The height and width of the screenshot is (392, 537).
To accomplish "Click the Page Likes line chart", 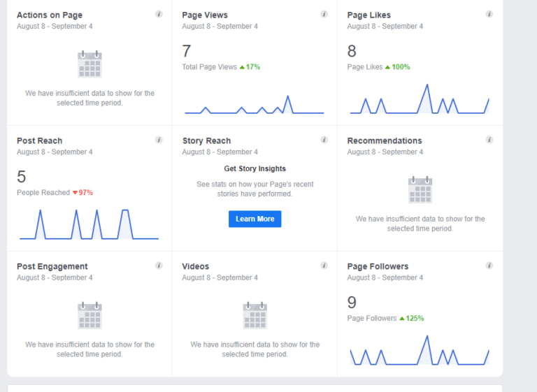I will [420, 99].
